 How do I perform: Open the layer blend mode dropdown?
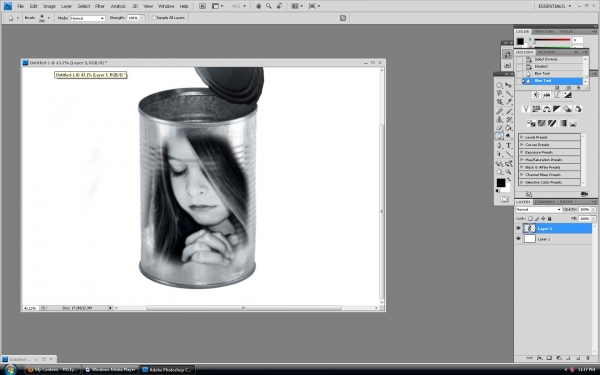538,209
